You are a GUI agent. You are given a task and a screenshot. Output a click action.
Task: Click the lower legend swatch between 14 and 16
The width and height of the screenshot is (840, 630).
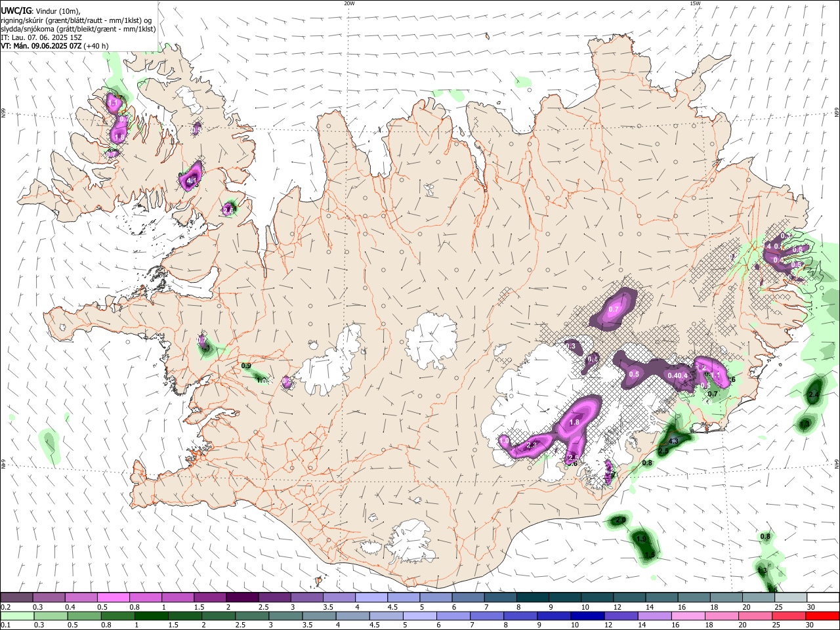(x=654, y=616)
